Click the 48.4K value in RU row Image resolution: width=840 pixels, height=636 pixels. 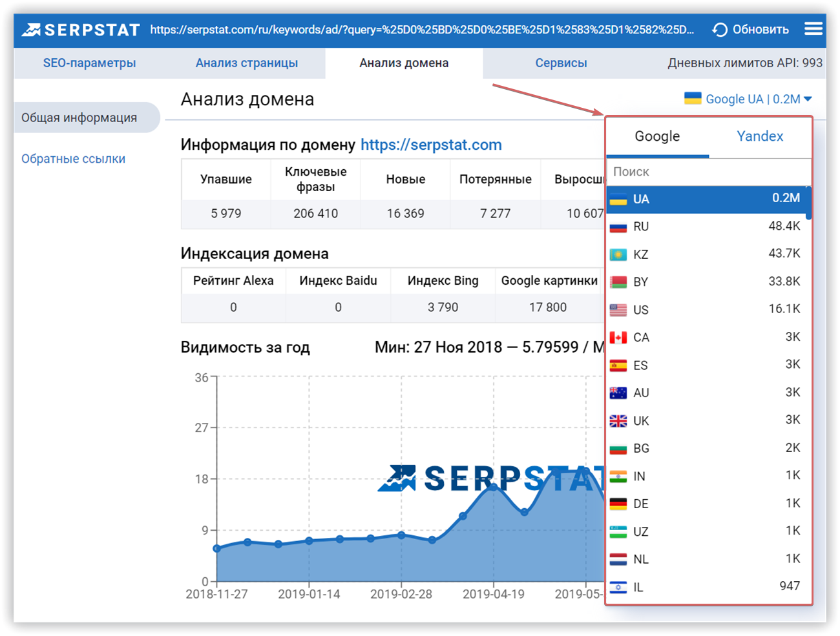click(x=784, y=226)
